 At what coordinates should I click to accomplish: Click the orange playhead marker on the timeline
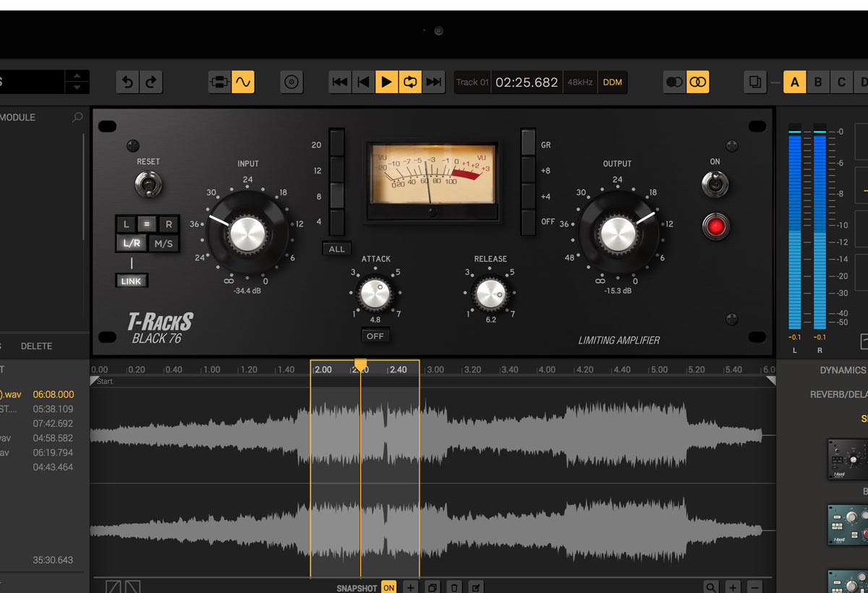(x=360, y=364)
